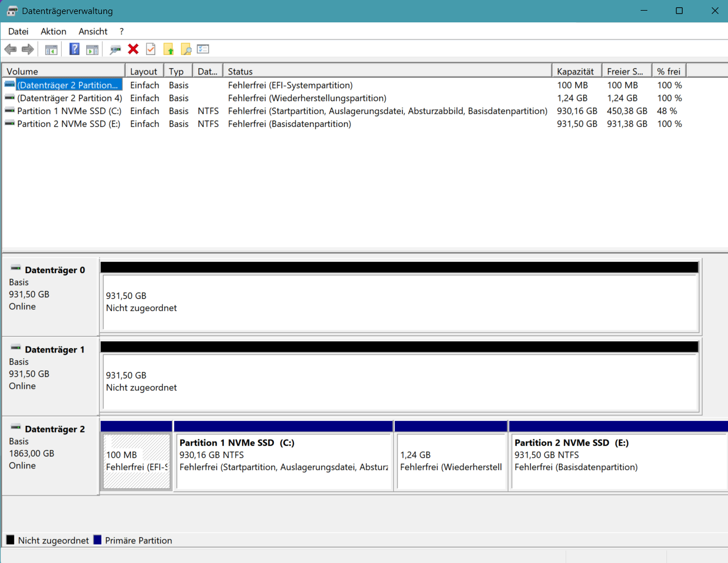Image resolution: width=728 pixels, height=563 pixels.
Task: Click status Fehlerfrei (EFI-Systempartition) in list
Action: (x=290, y=85)
